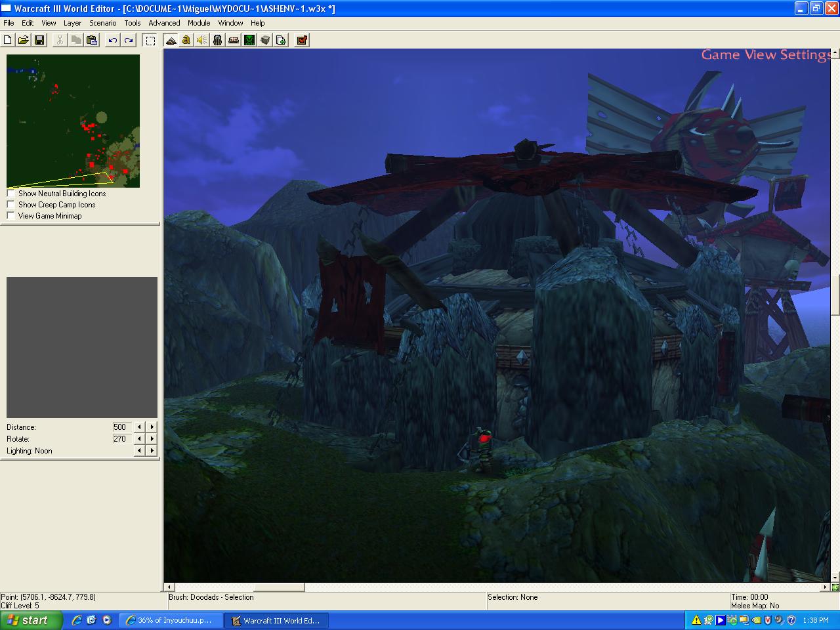Enable Show Creep Camp Icons
This screenshot has height=630, width=840.
11,205
